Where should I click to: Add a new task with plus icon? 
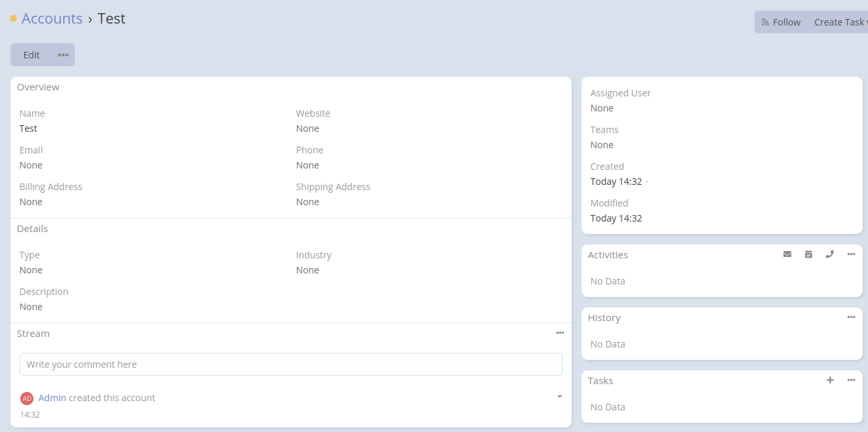pos(829,380)
